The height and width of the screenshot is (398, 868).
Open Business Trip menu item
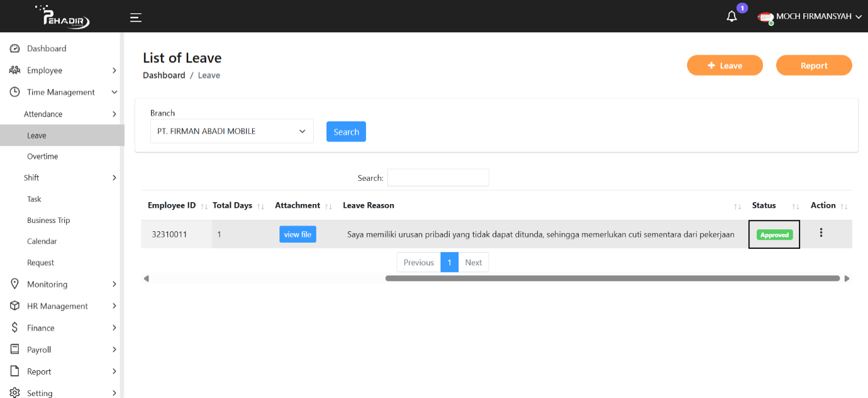pyautogui.click(x=48, y=220)
